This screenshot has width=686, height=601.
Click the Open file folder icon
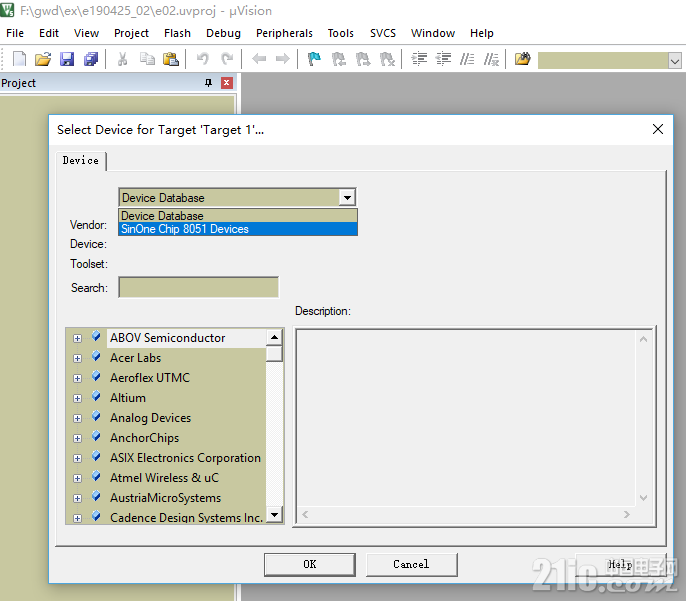43,59
